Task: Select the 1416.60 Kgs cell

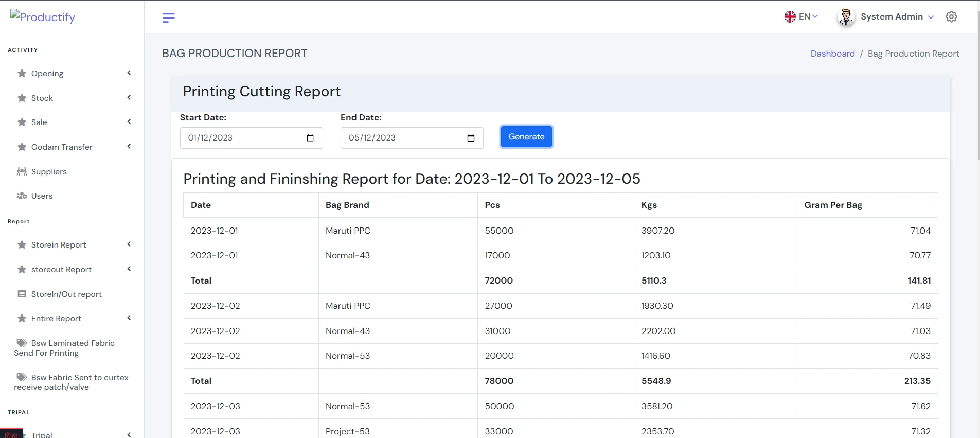Action: [716, 356]
